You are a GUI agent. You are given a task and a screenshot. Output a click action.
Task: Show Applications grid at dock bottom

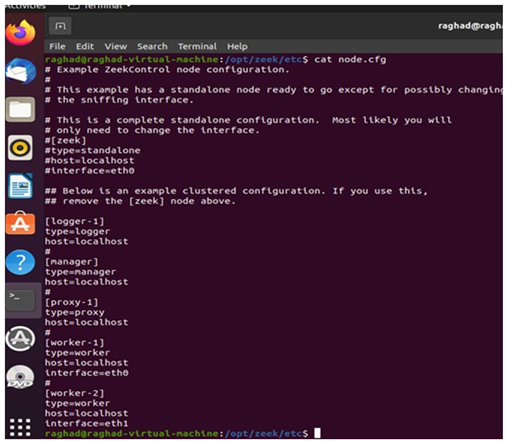pyautogui.click(x=20, y=427)
